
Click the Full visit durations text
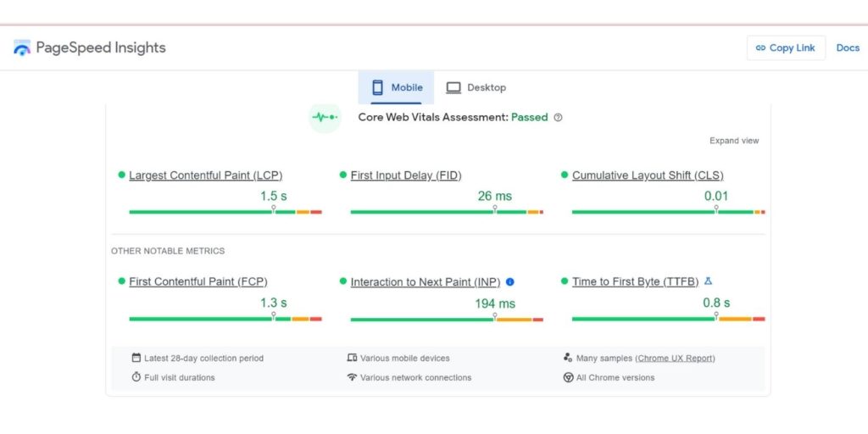pos(180,377)
